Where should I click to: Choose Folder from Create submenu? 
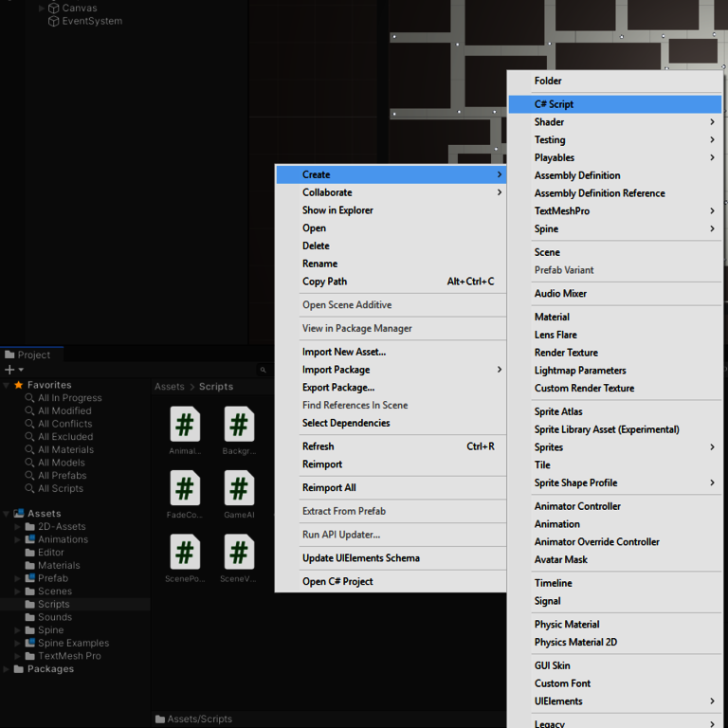(x=614, y=81)
